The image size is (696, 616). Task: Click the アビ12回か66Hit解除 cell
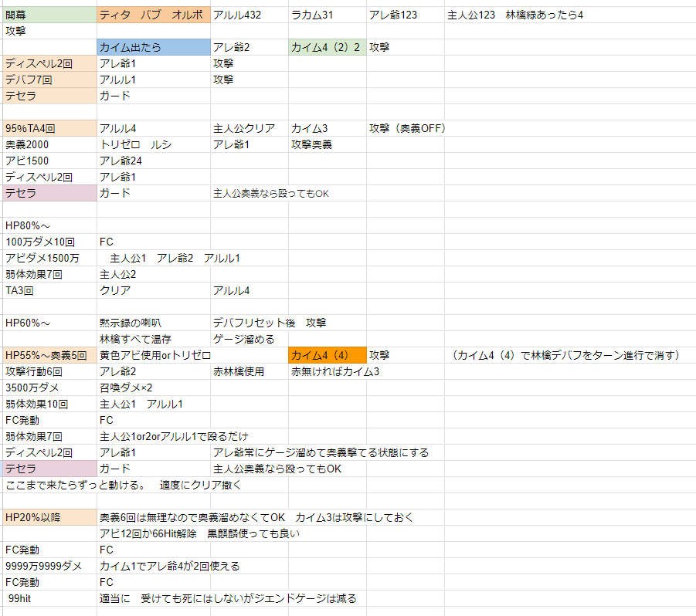[200, 533]
